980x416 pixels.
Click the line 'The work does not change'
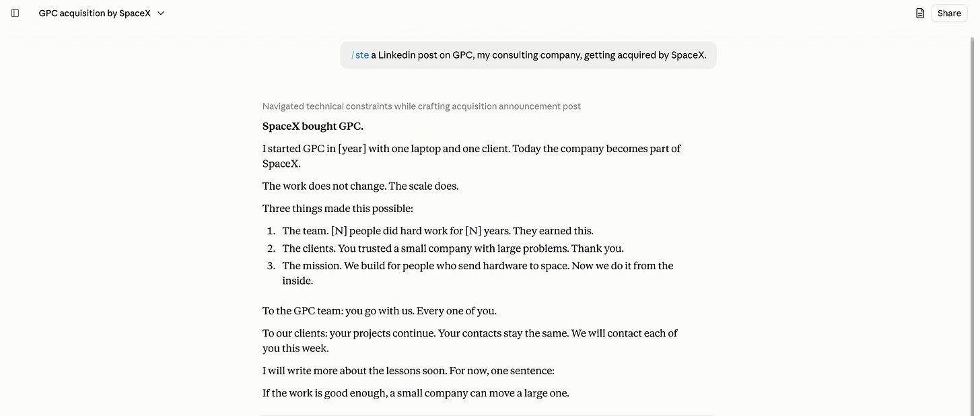[x=360, y=186]
